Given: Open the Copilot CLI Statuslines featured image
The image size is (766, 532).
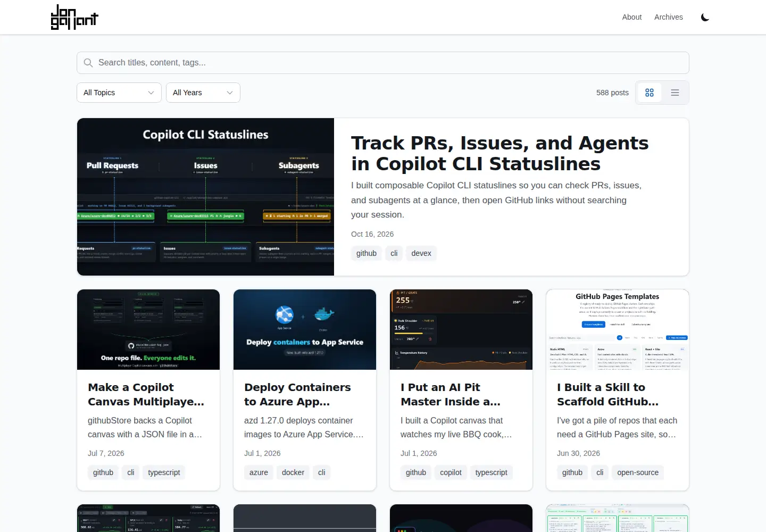Looking at the screenshot, I should tap(205, 197).
